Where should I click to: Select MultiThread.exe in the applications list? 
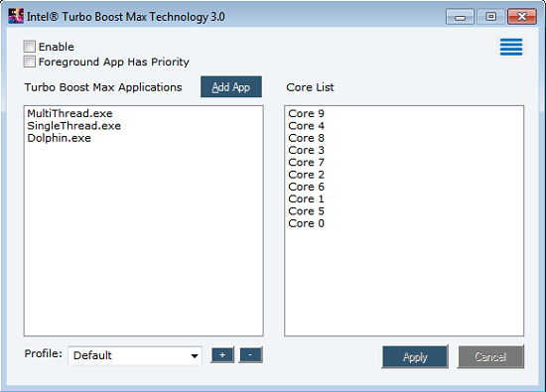(69, 113)
